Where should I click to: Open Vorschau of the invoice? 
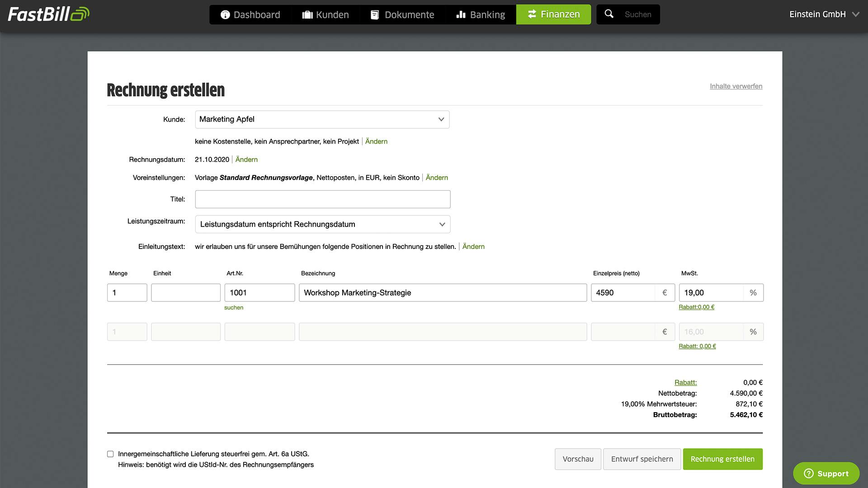[578, 459]
